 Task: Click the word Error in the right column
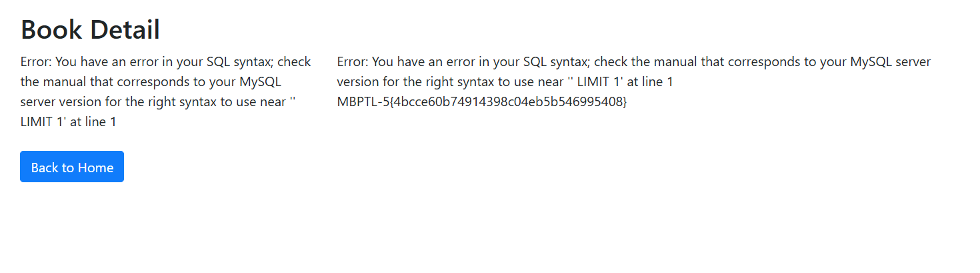tap(351, 62)
